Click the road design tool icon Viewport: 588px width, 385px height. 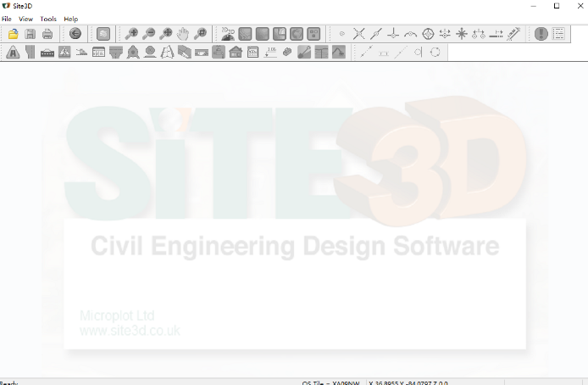click(13, 53)
